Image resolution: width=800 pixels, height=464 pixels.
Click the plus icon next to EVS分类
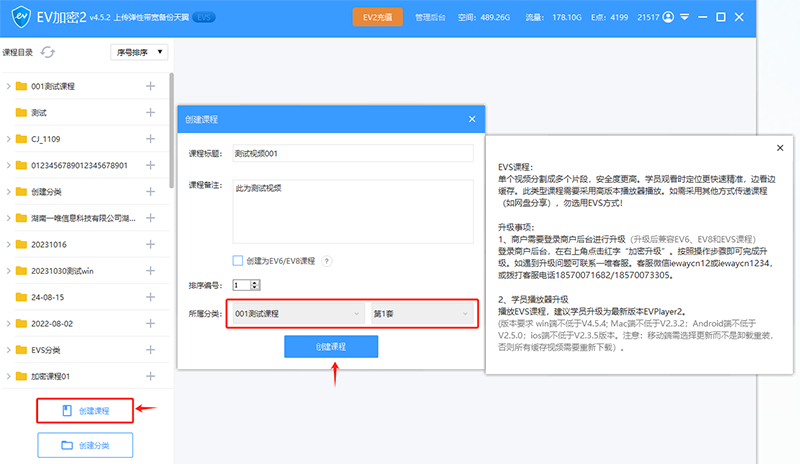(x=151, y=350)
